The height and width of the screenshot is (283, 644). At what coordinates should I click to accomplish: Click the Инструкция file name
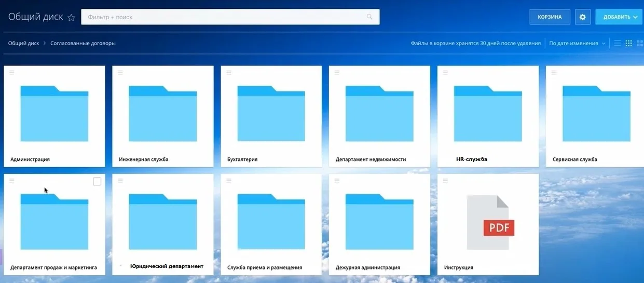click(x=459, y=267)
